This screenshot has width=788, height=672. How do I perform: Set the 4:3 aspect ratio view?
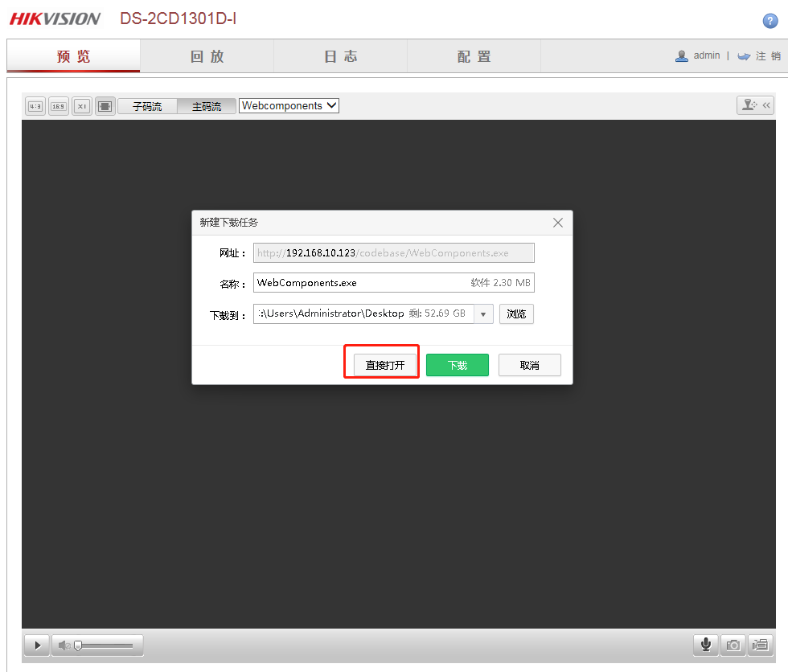click(x=35, y=106)
